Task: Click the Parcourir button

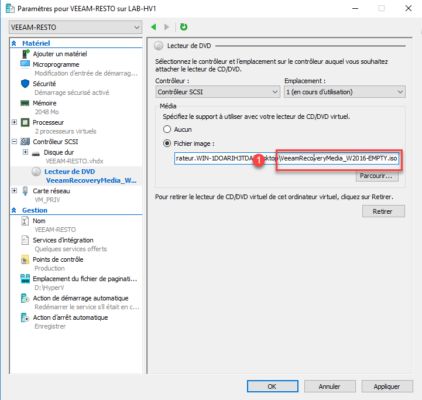Action: [377, 176]
